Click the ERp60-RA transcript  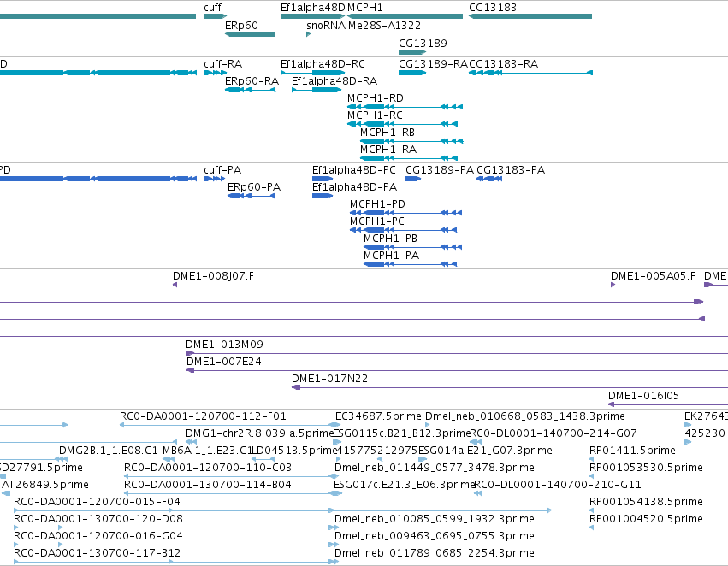251,90
